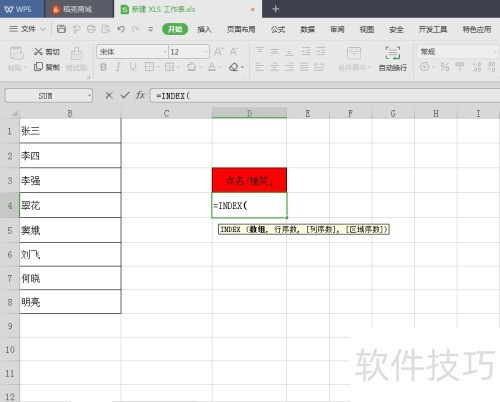Click the align right icon

click(289, 67)
